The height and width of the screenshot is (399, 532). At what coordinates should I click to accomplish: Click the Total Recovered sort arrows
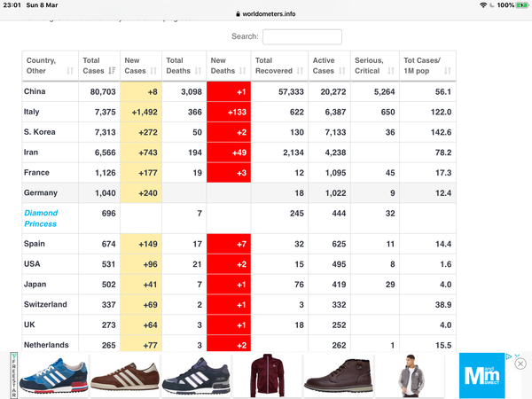[299, 71]
